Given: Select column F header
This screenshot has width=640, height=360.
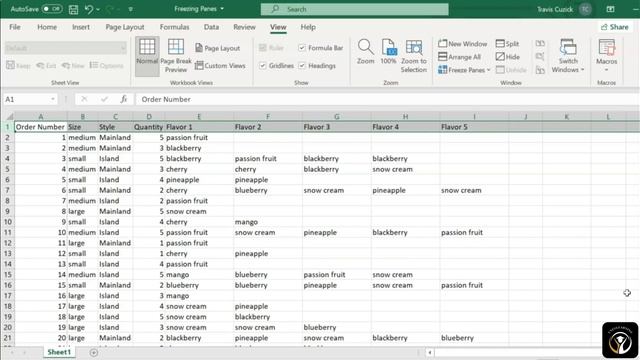Looking at the screenshot, I should coord(268,117).
